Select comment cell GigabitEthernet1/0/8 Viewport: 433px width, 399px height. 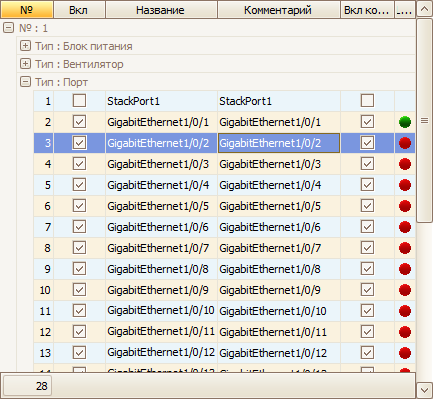[279, 269]
